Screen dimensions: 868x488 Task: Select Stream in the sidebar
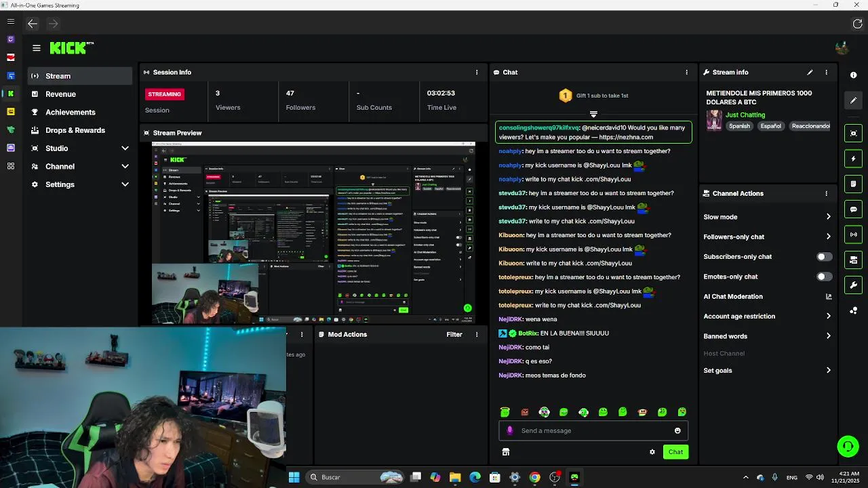click(x=80, y=76)
